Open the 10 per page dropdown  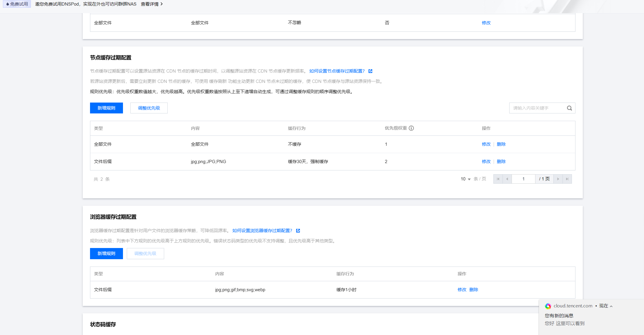(465, 179)
